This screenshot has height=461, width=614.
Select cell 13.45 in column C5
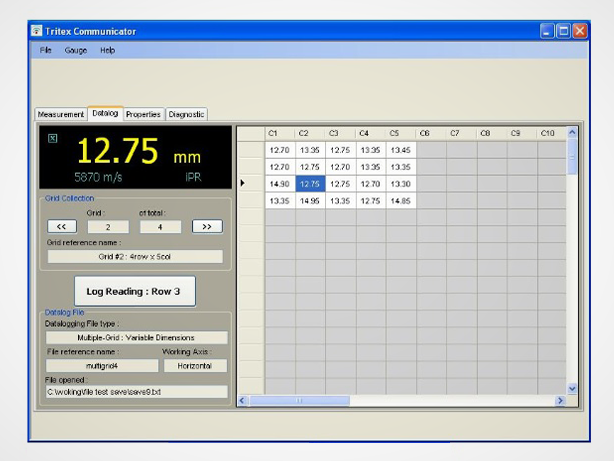click(x=401, y=150)
